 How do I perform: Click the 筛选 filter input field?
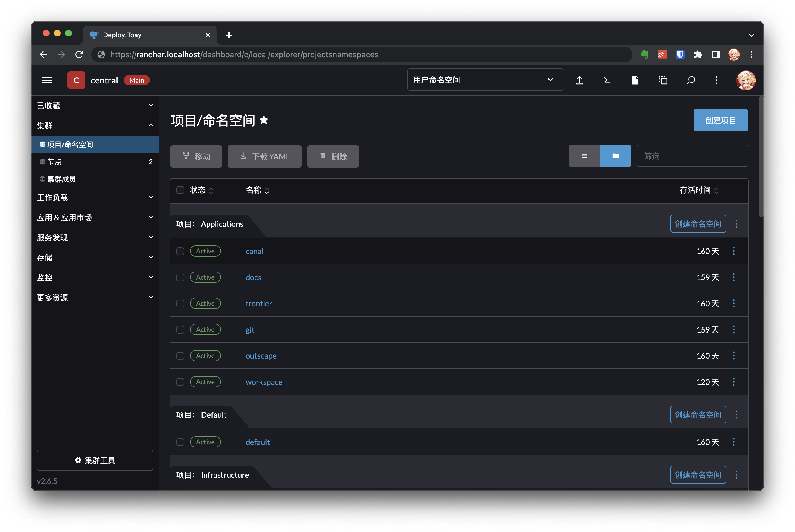[692, 156]
